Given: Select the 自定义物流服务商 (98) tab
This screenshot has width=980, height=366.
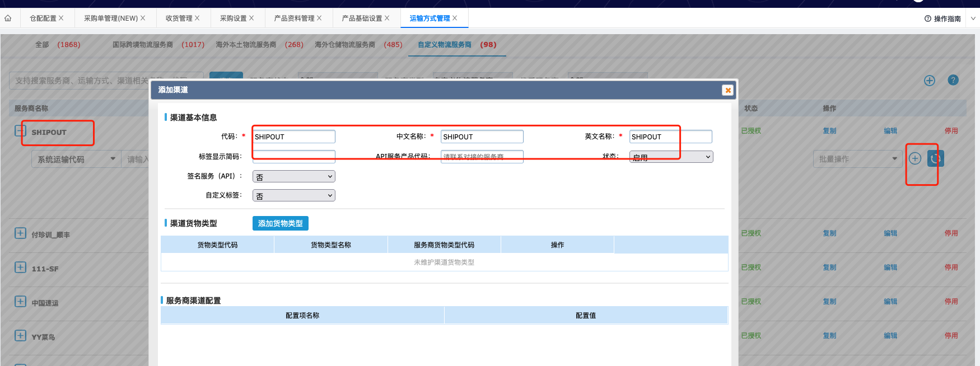Looking at the screenshot, I should pyautogui.click(x=457, y=45).
